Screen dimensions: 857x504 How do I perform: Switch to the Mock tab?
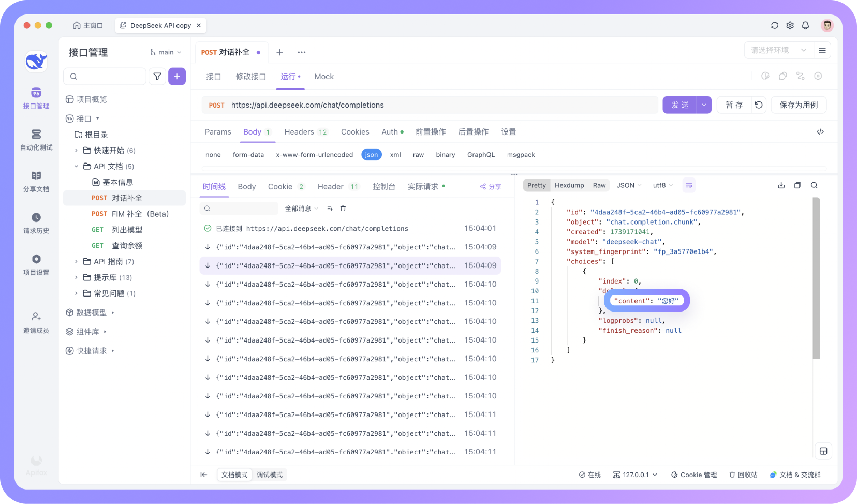[x=324, y=77]
